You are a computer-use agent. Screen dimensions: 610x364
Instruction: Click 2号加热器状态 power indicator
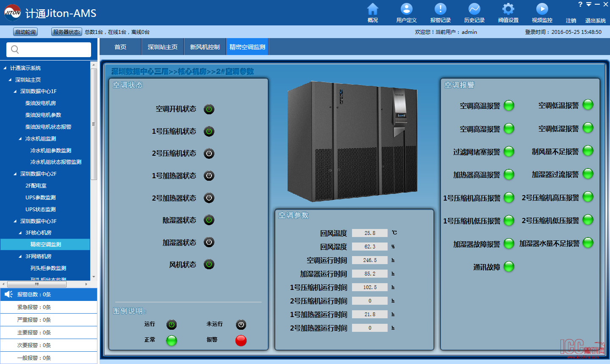209,198
